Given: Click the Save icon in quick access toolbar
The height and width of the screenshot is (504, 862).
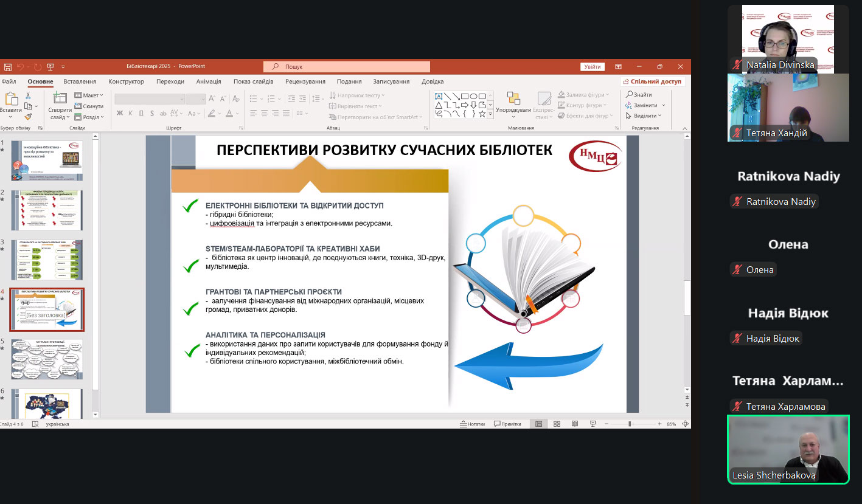Looking at the screenshot, I should tap(7, 67).
